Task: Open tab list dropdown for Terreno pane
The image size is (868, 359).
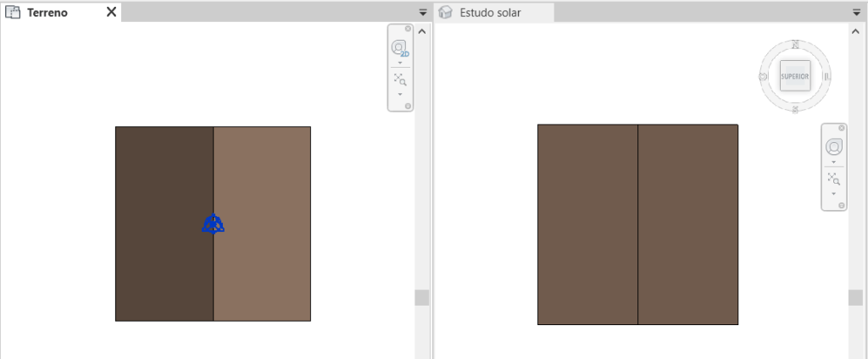Action: coord(423,13)
